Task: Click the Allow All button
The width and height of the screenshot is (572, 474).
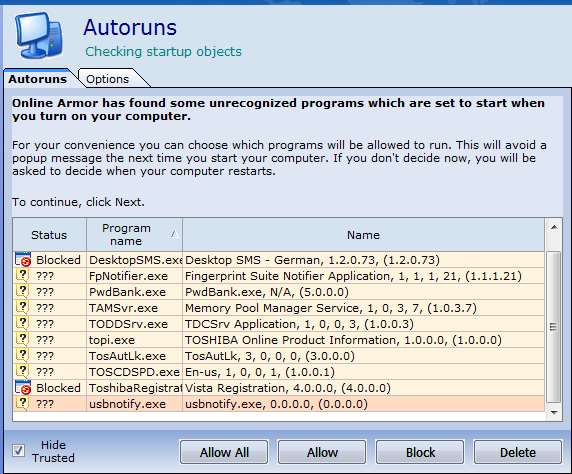Action: point(224,452)
